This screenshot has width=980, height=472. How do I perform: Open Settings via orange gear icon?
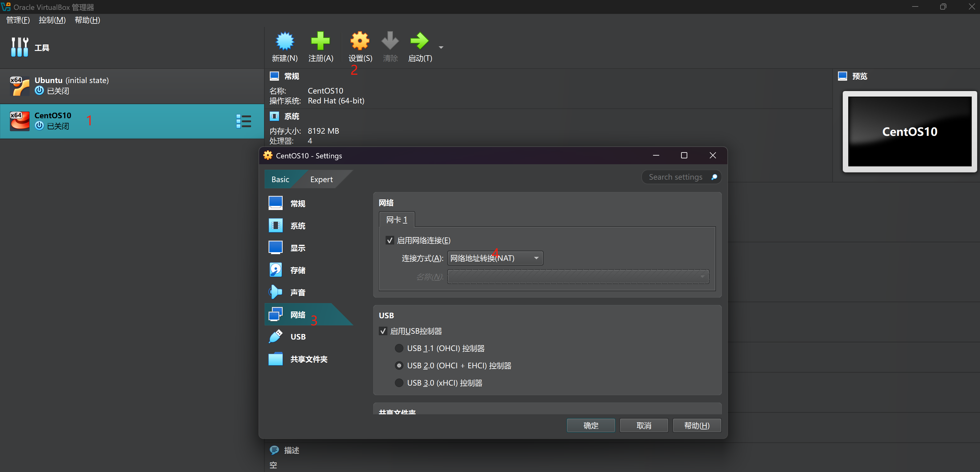pos(360,41)
